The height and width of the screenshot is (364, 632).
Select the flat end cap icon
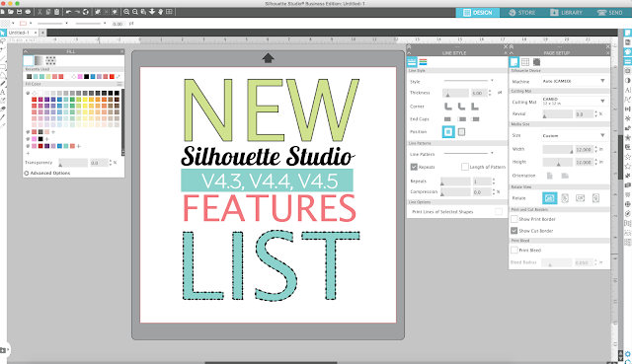click(x=447, y=119)
